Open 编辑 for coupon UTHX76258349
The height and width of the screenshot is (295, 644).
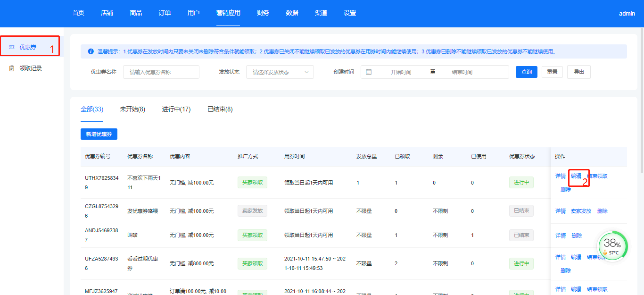pos(576,176)
